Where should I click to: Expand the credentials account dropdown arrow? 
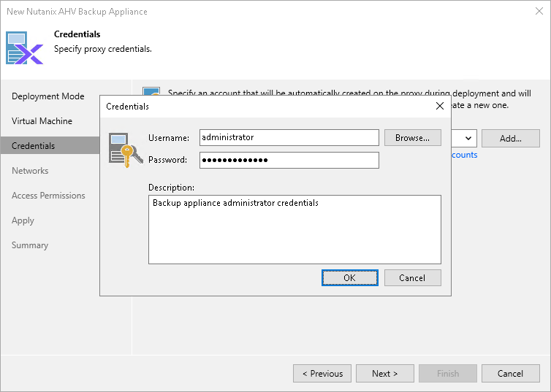click(x=469, y=138)
